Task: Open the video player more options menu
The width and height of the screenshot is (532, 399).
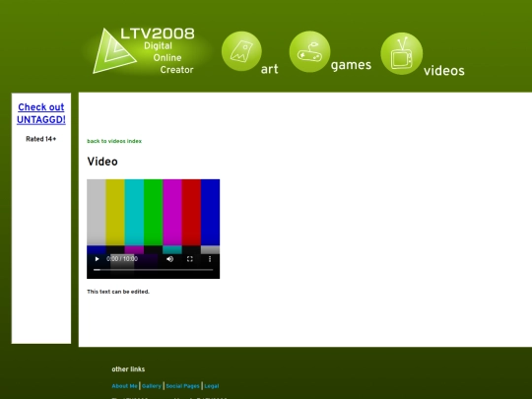Action: point(210,259)
